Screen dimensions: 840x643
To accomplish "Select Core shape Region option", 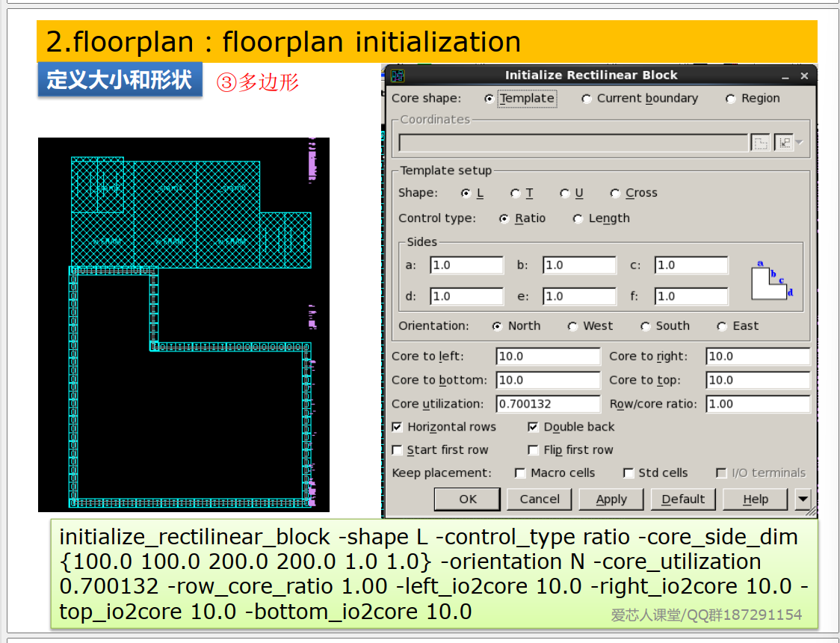I will [x=730, y=98].
